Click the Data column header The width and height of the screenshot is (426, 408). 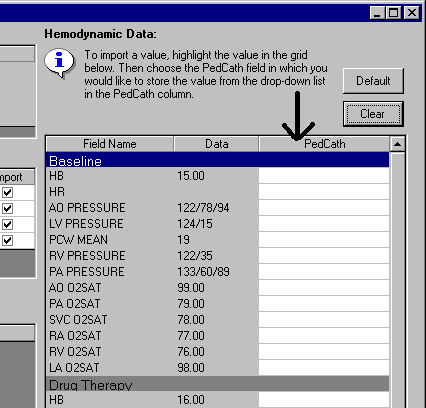216,144
